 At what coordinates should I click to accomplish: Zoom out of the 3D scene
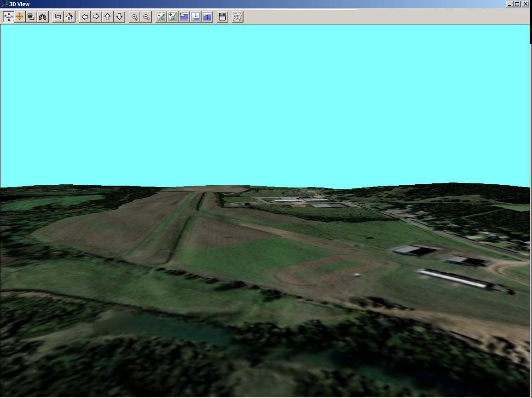[x=145, y=17]
